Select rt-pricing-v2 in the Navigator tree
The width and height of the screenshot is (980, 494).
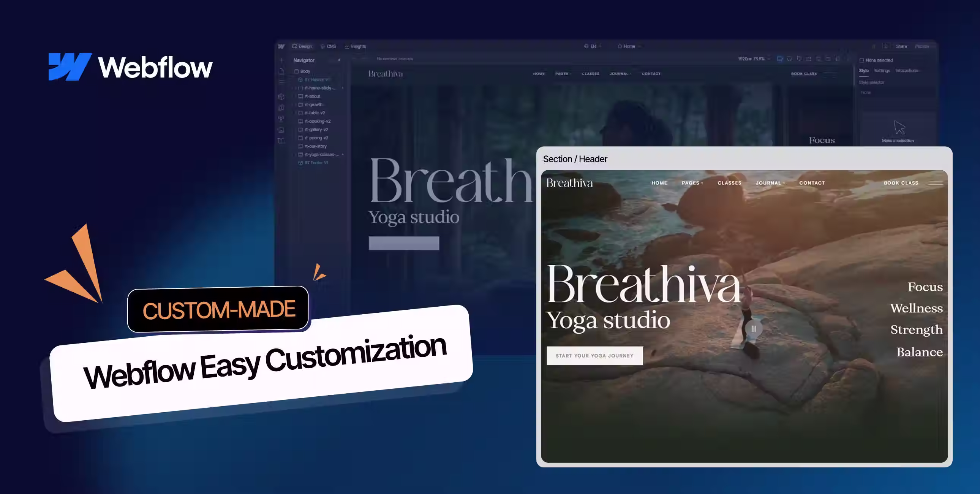click(x=313, y=138)
